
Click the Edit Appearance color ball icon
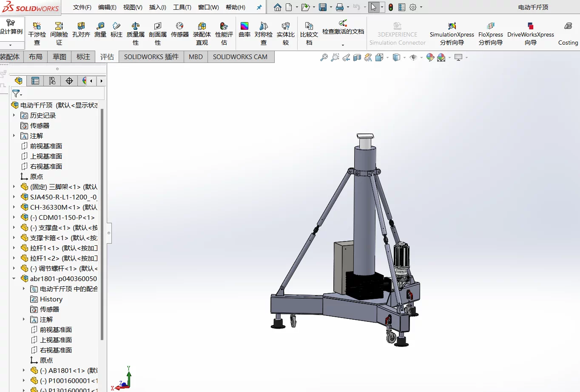tap(430, 57)
